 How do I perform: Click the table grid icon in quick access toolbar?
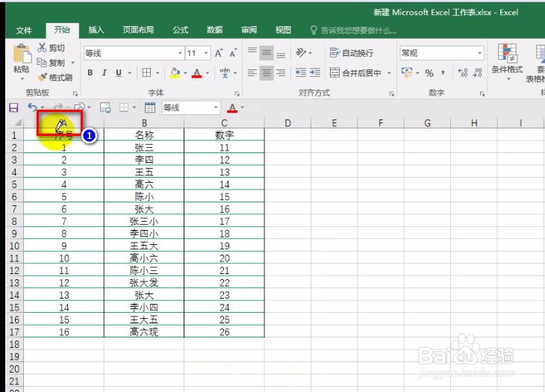(150, 108)
